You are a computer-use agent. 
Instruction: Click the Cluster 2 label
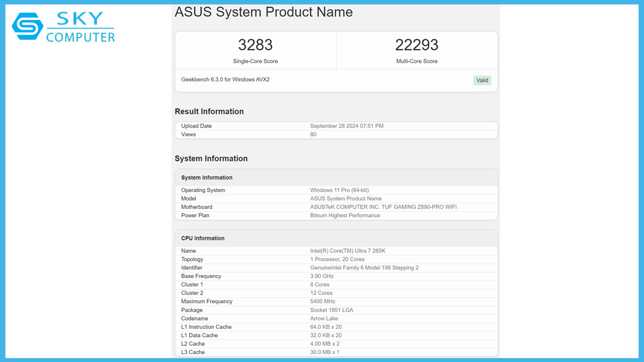click(192, 293)
